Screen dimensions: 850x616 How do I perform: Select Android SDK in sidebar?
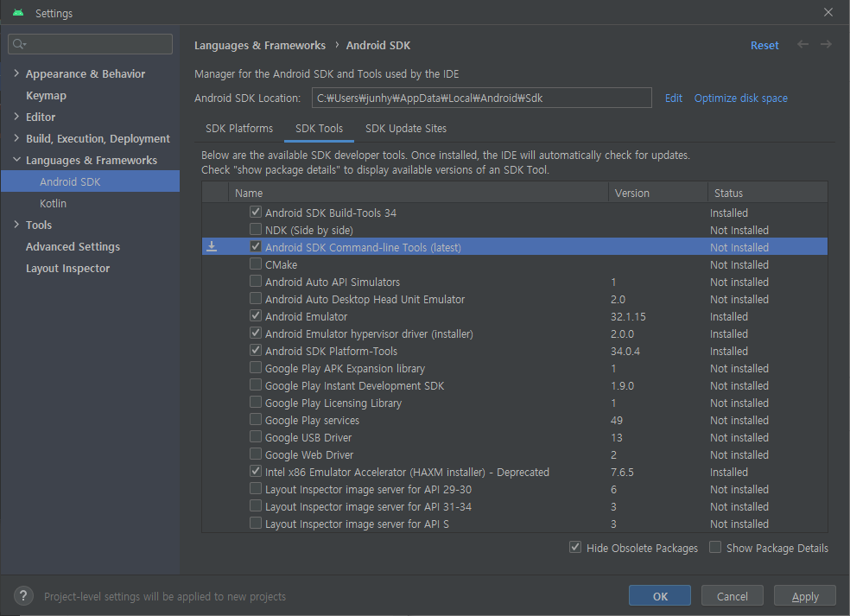pyautogui.click(x=90, y=181)
